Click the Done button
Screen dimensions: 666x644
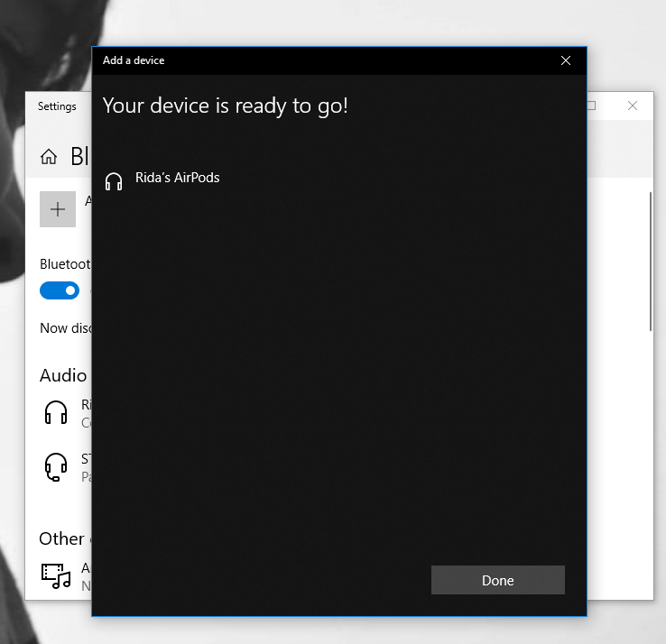click(497, 580)
